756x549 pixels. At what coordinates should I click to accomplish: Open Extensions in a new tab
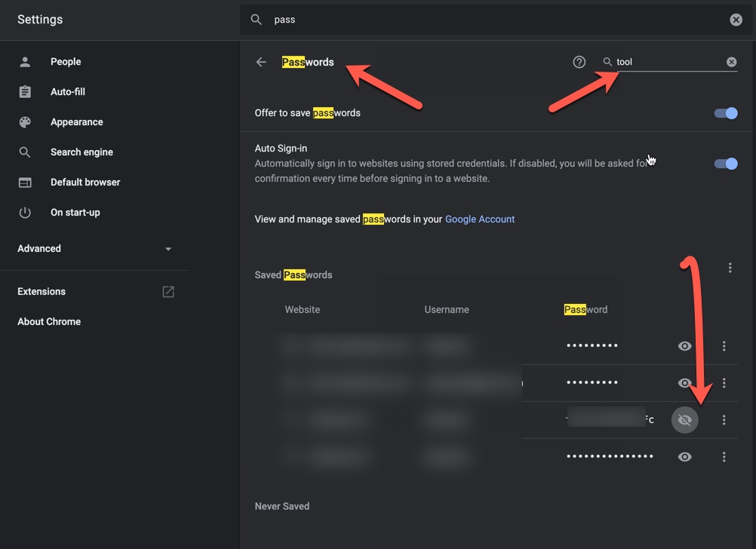(x=41, y=292)
